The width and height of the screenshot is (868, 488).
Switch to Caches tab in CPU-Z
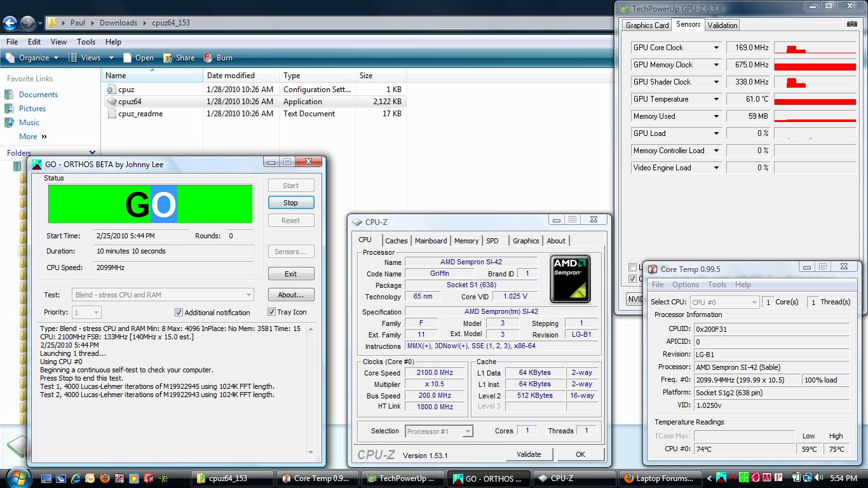click(397, 241)
